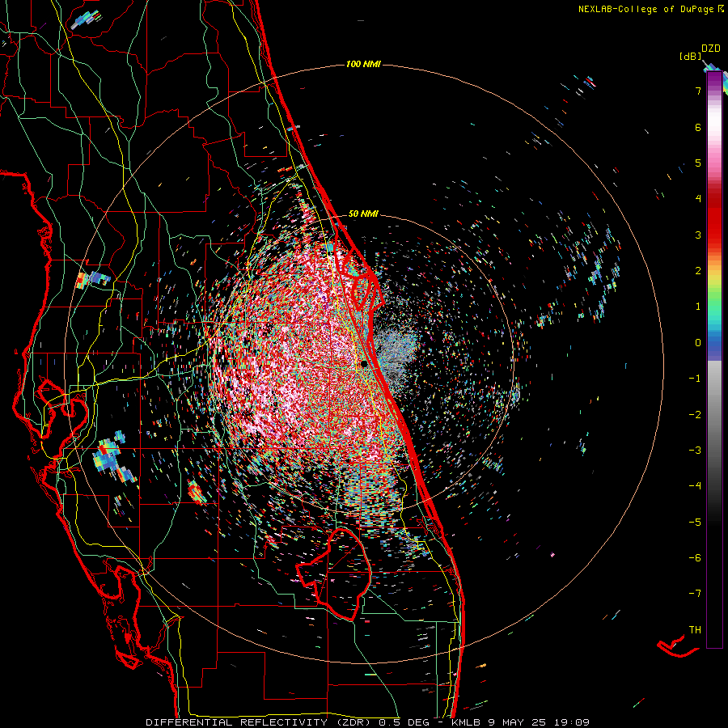
Task: Click 'DIFFERENTIAL REFLECTIVITY' in the bottom caption
Action: pos(237,722)
